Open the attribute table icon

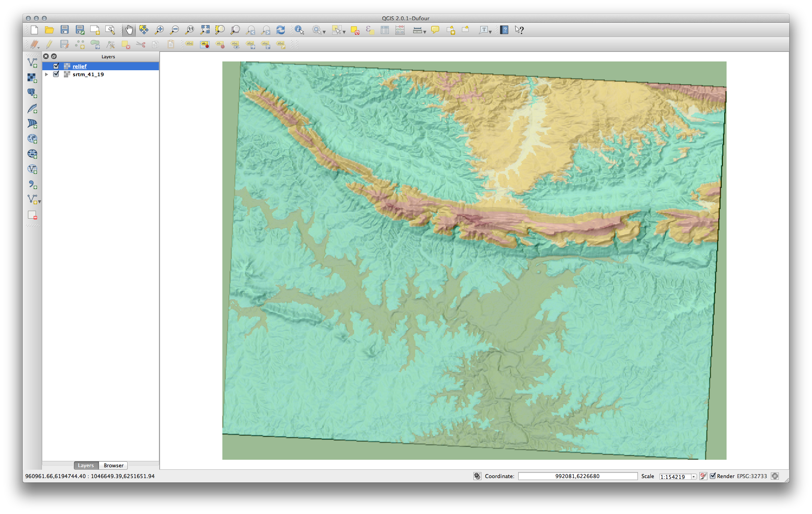click(x=385, y=30)
